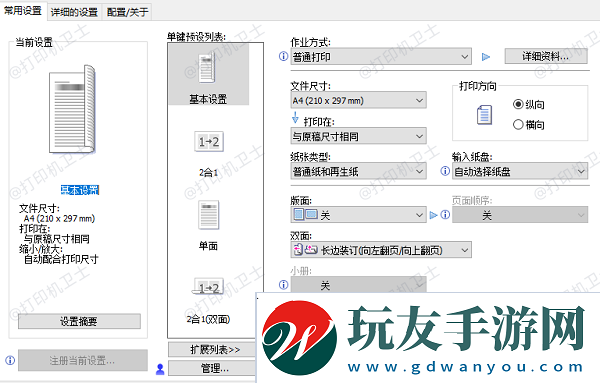Open the 页面顺序 dropdown
600x383 pixels.
tap(520, 215)
